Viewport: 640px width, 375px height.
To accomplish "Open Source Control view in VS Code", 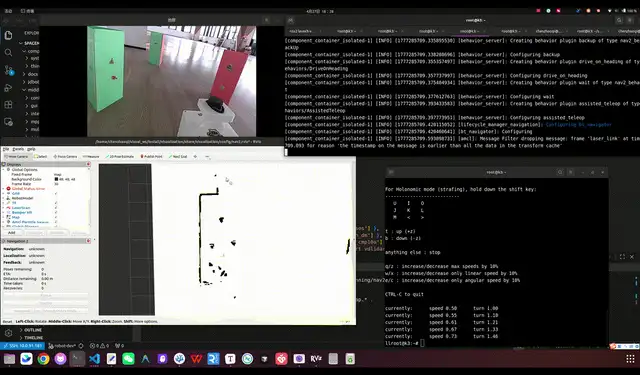I will click(x=9, y=70).
